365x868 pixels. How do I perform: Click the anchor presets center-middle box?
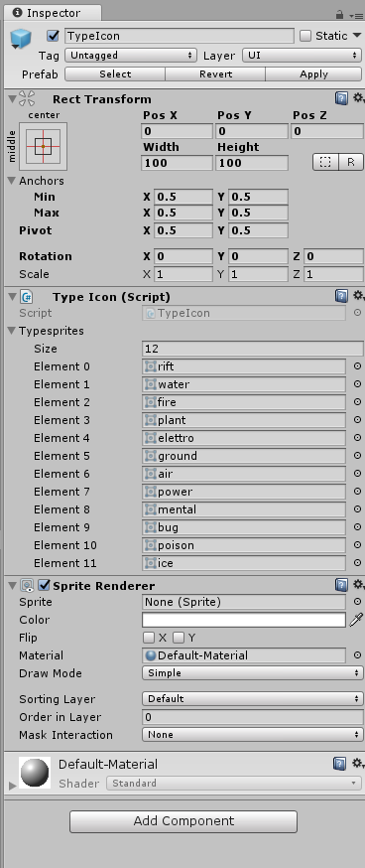coord(43,147)
